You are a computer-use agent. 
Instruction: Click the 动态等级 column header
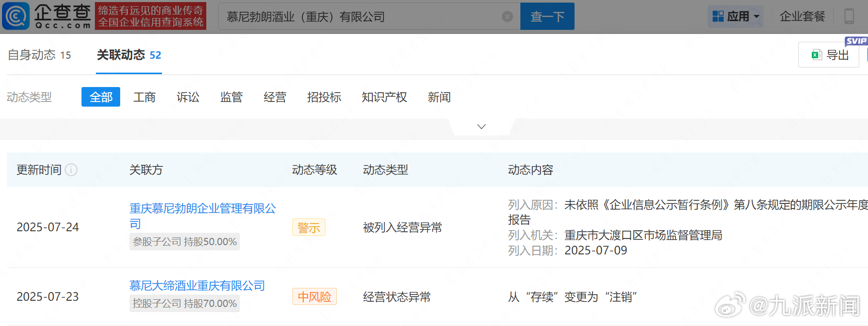point(315,169)
